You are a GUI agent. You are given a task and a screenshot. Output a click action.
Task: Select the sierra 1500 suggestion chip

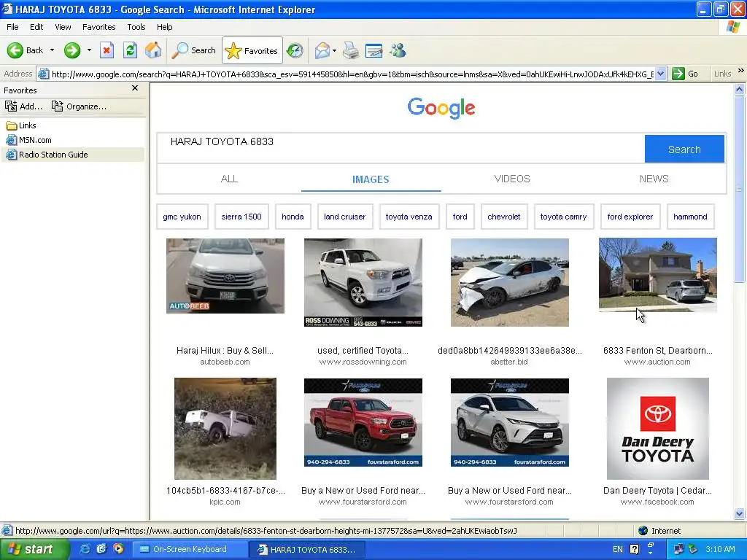[x=241, y=217]
